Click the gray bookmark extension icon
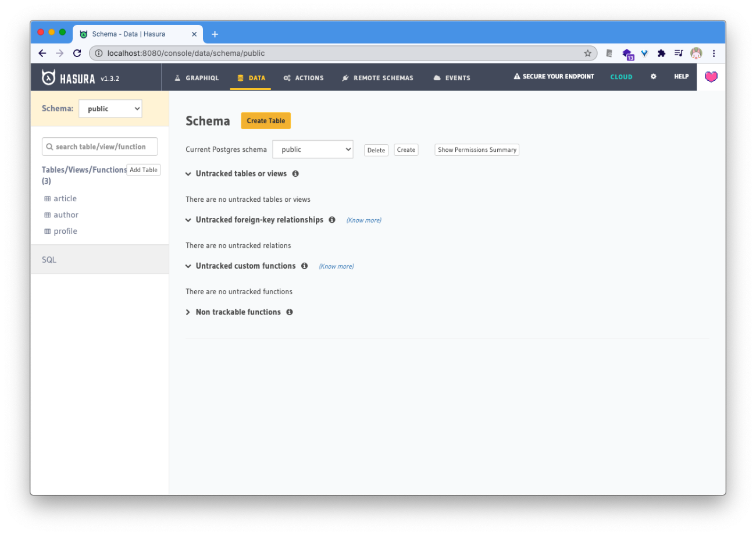 (609, 53)
